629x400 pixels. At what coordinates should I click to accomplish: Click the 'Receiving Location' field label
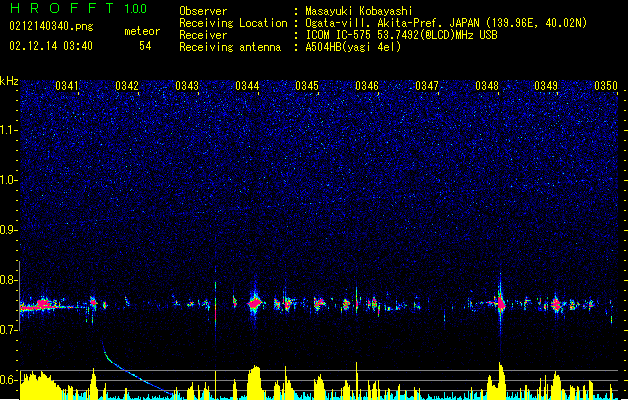[x=233, y=23]
